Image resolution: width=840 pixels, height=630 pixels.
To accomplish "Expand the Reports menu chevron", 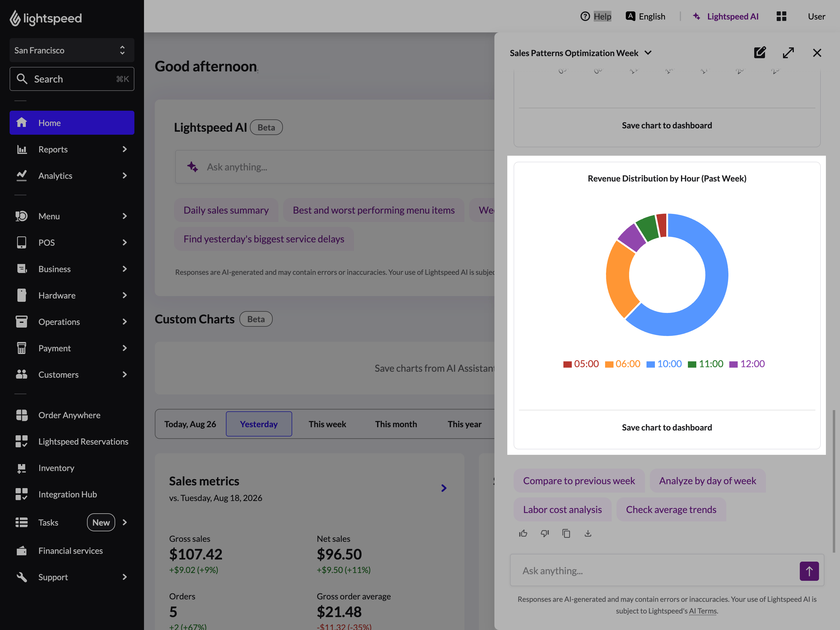I will click(124, 149).
